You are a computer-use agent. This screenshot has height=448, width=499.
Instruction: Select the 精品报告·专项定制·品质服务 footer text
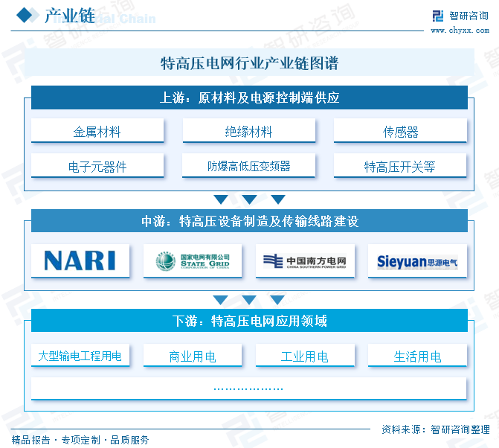pos(80,440)
